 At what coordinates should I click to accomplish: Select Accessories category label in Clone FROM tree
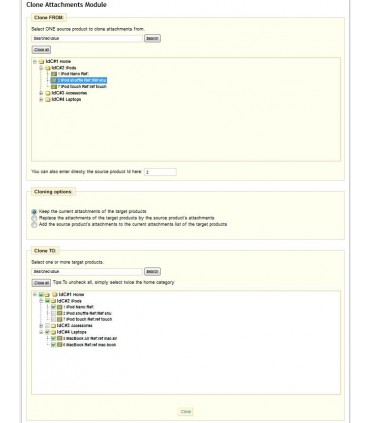pyautogui.click(x=69, y=93)
